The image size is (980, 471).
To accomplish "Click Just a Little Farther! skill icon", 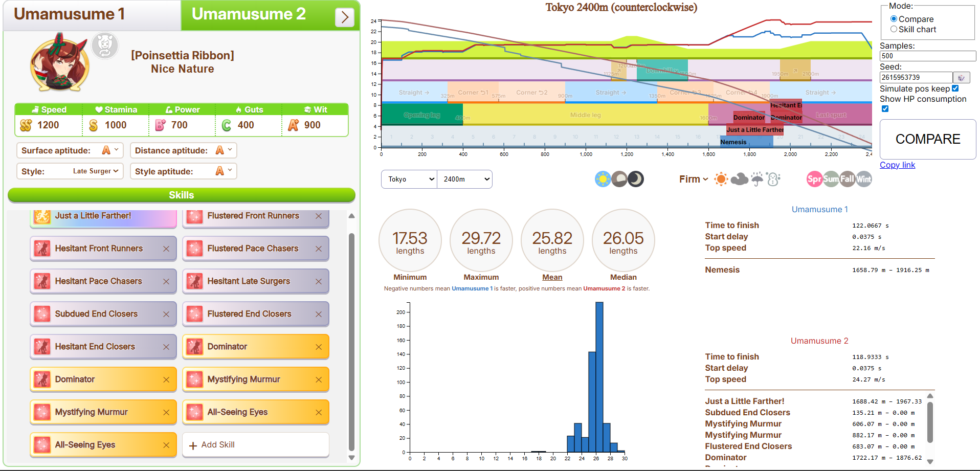I will (x=42, y=216).
